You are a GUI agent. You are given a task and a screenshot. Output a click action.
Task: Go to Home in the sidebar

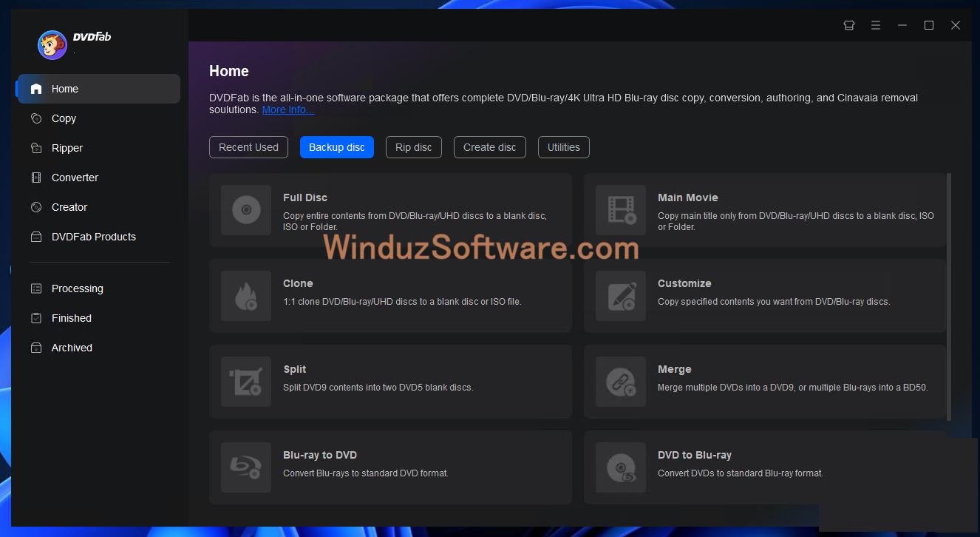tap(65, 89)
